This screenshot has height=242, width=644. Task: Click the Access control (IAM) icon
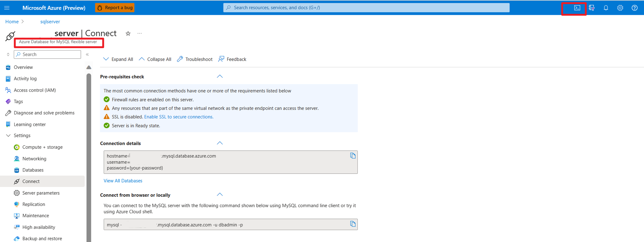click(8, 90)
